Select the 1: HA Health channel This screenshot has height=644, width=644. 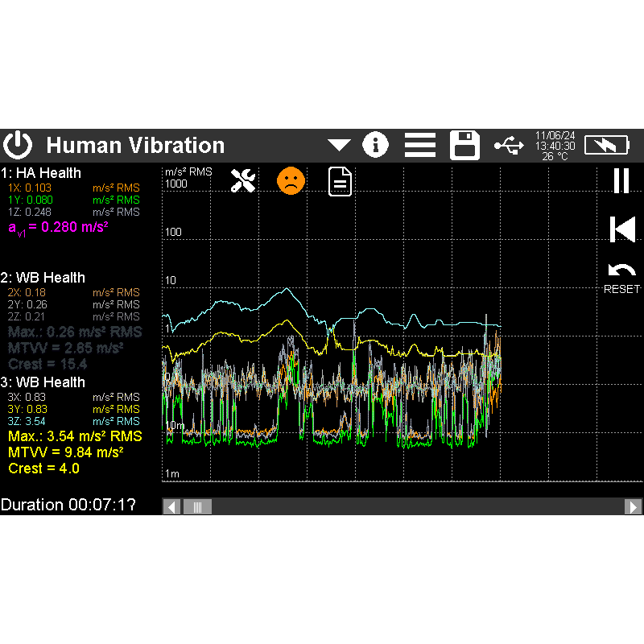pos(41,173)
